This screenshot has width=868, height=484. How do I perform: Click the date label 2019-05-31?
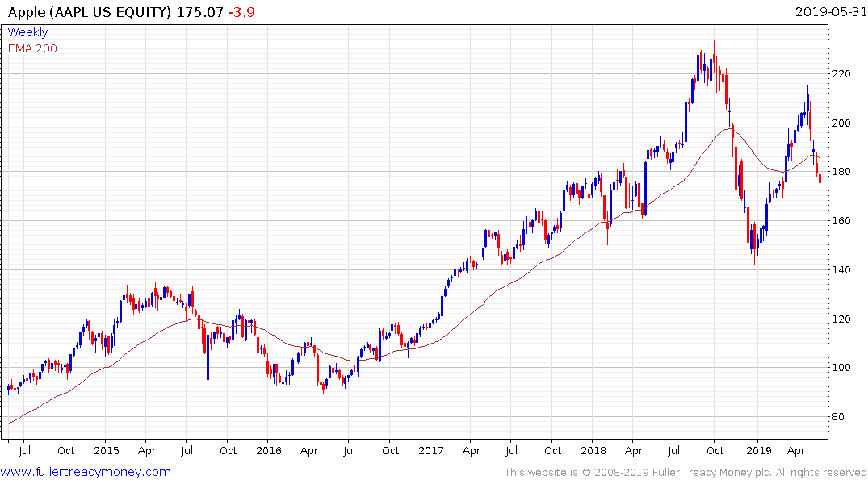831,11
